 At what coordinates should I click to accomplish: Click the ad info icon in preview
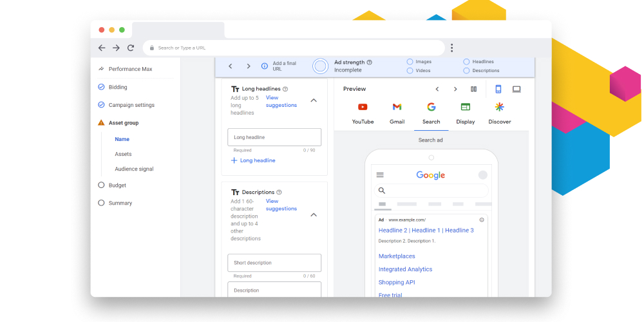(x=482, y=220)
